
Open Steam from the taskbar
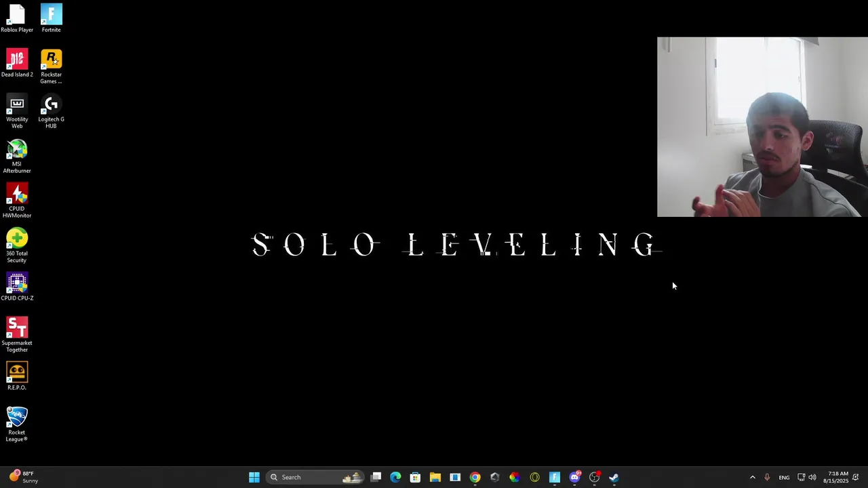[614, 477]
